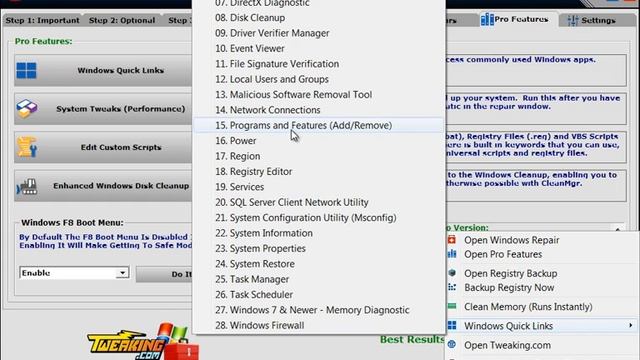
Task: Switch to Step 1: Important tab
Action: pos(42,20)
